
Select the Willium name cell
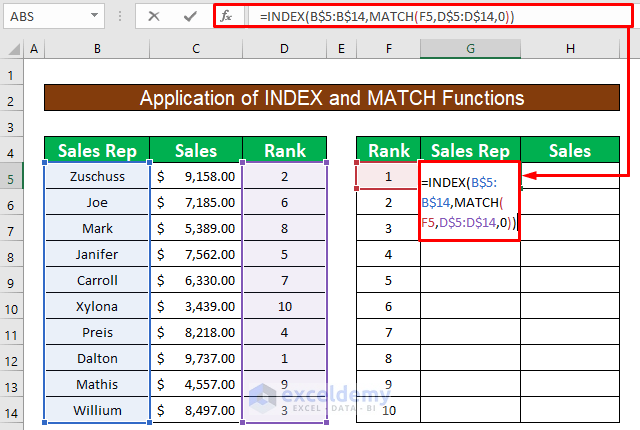click(97, 410)
